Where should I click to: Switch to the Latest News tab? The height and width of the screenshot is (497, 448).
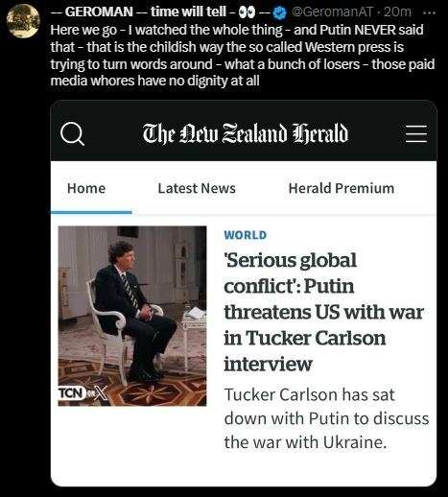197,188
